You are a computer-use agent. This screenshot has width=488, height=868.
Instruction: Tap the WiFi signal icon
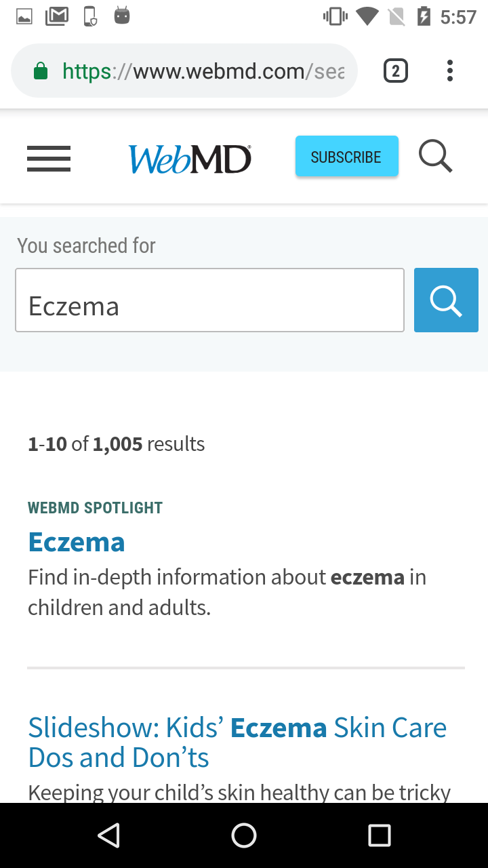click(x=367, y=16)
